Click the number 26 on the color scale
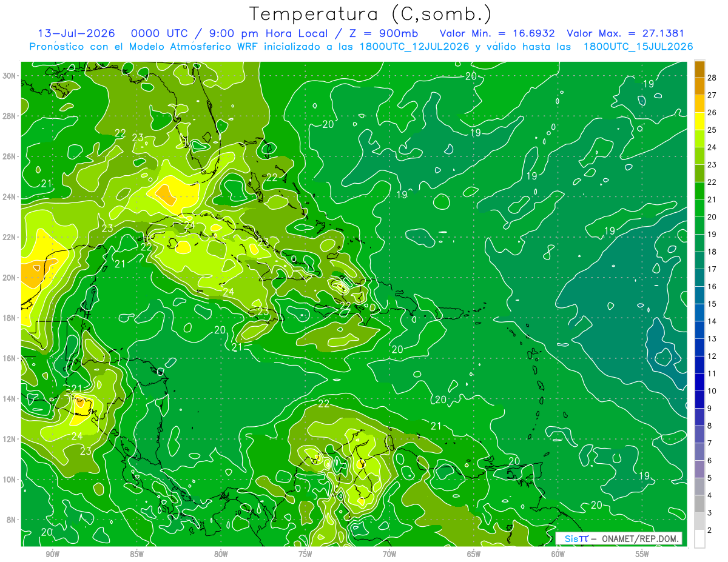This screenshot has width=728, height=562. point(712,113)
